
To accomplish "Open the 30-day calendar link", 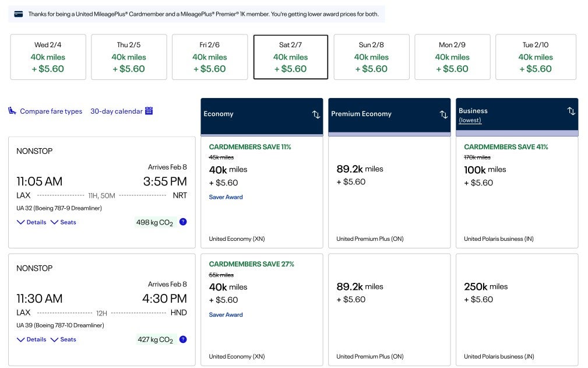I will tap(116, 111).
